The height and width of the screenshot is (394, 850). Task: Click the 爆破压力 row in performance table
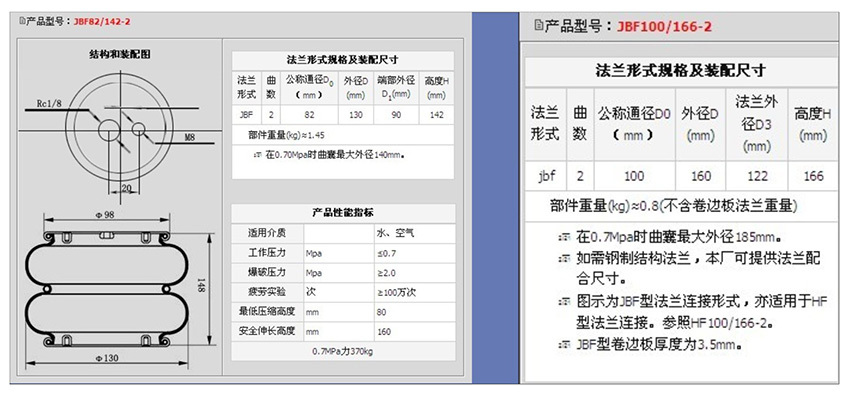[343, 273]
